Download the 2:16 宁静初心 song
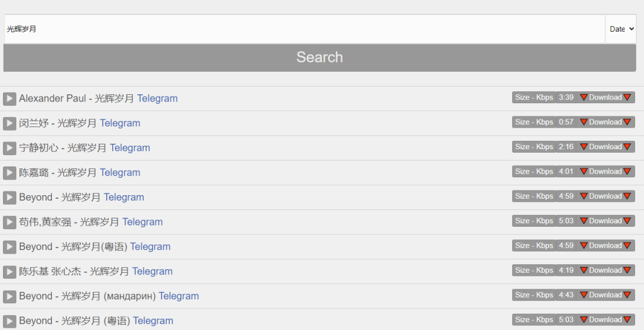Viewport: 644px width, 330px height. pyautogui.click(x=605, y=147)
